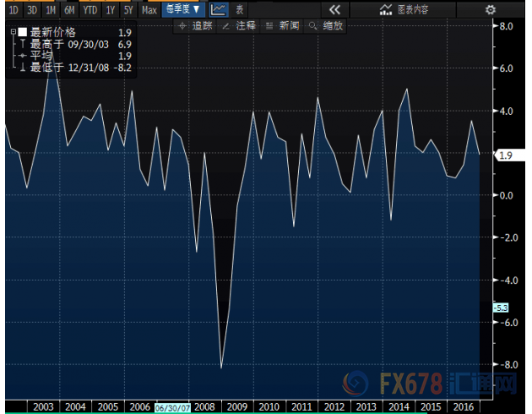Screen dimensions: 532x414
Task: Open the 每季度 frequency dropdown
Action: point(182,10)
